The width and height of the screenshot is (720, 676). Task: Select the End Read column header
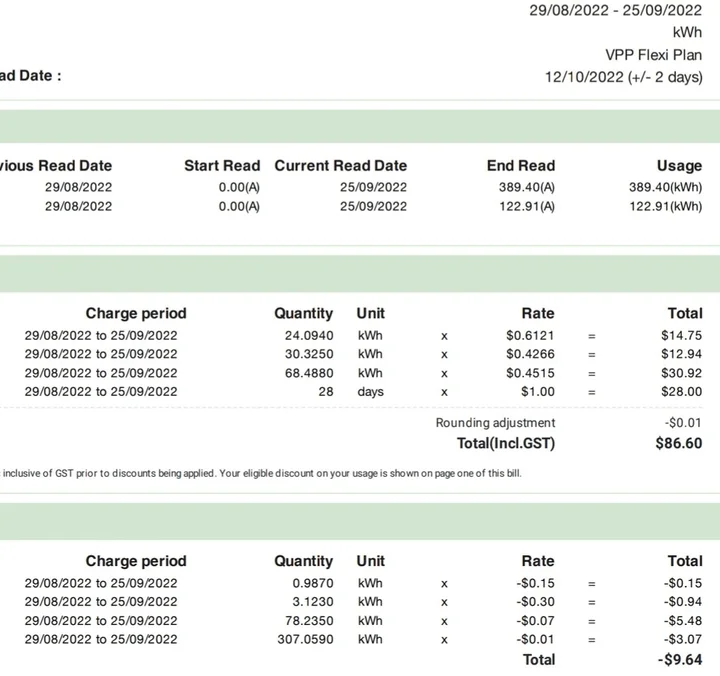(x=520, y=166)
